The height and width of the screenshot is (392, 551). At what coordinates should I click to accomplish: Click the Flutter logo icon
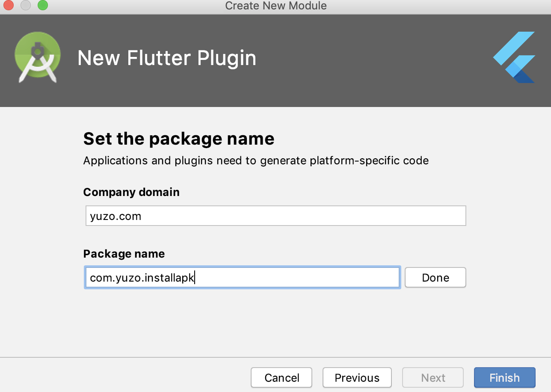[x=514, y=57]
